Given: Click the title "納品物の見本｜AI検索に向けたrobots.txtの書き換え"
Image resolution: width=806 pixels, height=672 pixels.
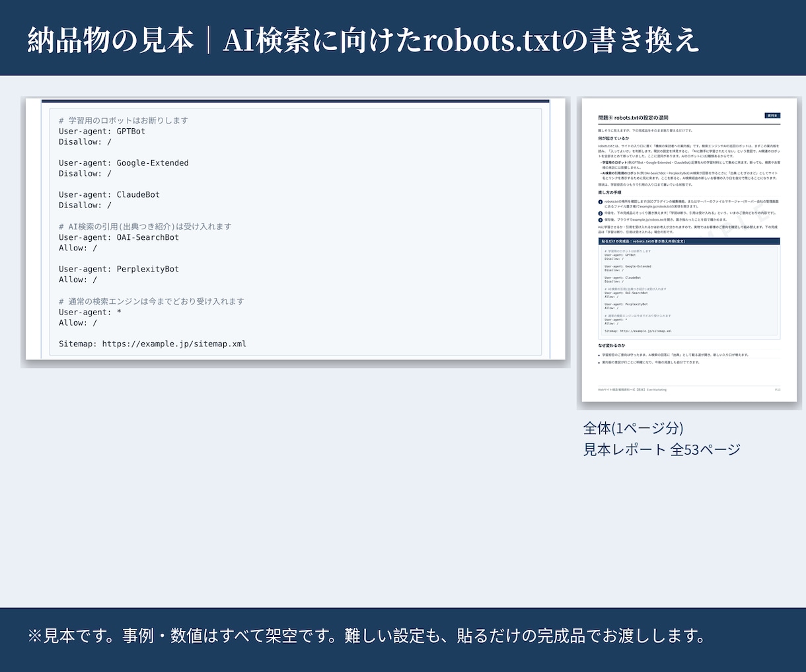Looking at the screenshot, I should click(363, 40).
